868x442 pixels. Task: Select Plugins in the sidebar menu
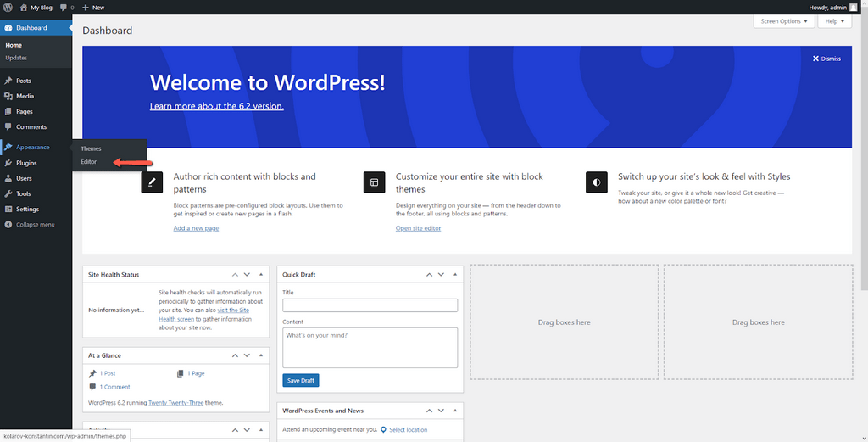click(26, 163)
